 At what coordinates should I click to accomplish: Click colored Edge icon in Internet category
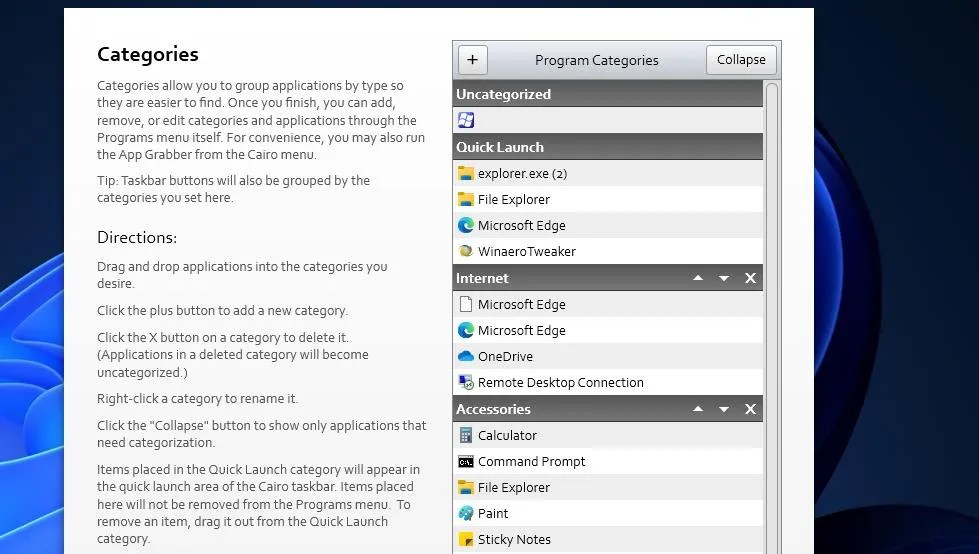(x=466, y=330)
